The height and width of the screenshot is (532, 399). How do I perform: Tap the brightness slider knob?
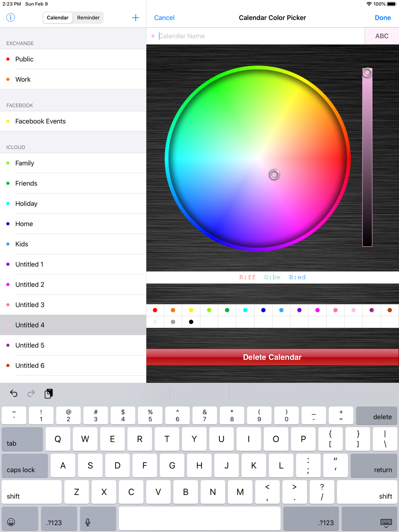pyautogui.click(x=367, y=73)
